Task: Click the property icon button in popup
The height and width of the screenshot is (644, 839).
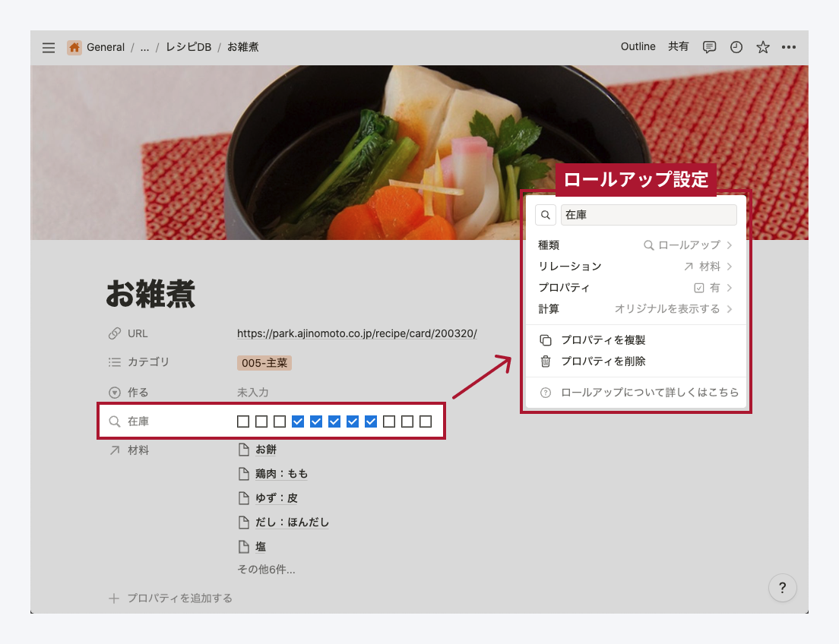Action: [545, 215]
